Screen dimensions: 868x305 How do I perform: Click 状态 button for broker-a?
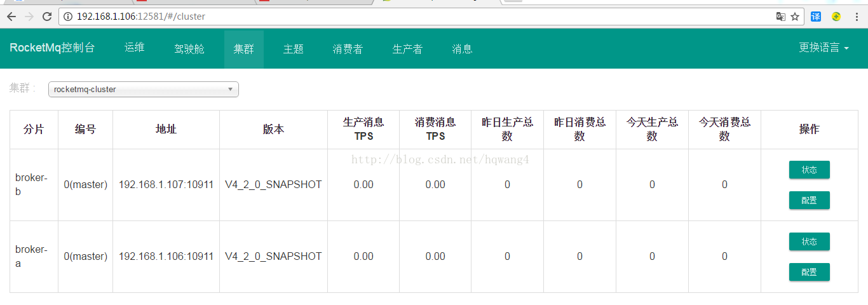pos(809,241)
